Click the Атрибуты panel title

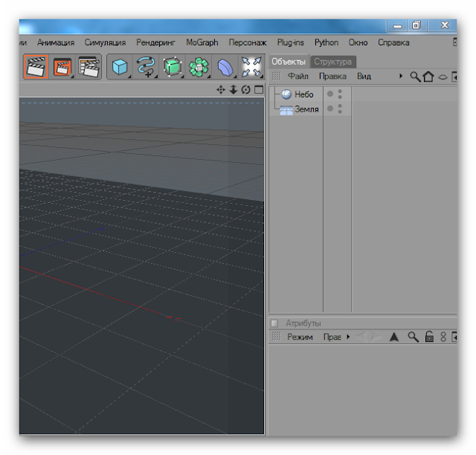pyautogui.click(x=303, y=323)
